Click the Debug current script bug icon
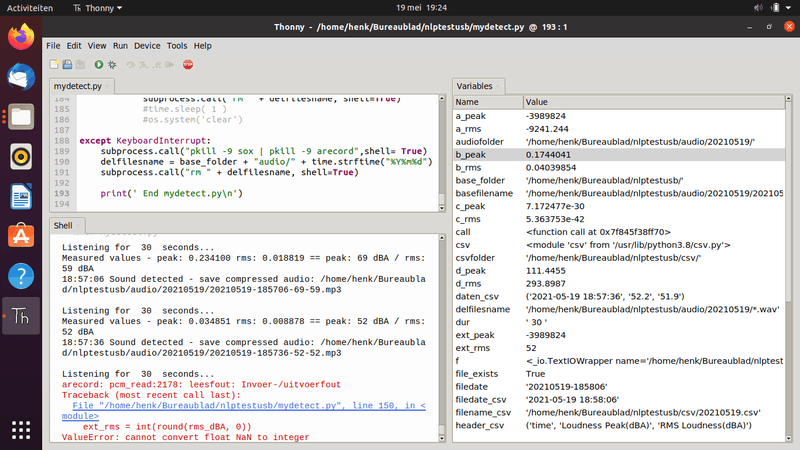 [112, 64]
